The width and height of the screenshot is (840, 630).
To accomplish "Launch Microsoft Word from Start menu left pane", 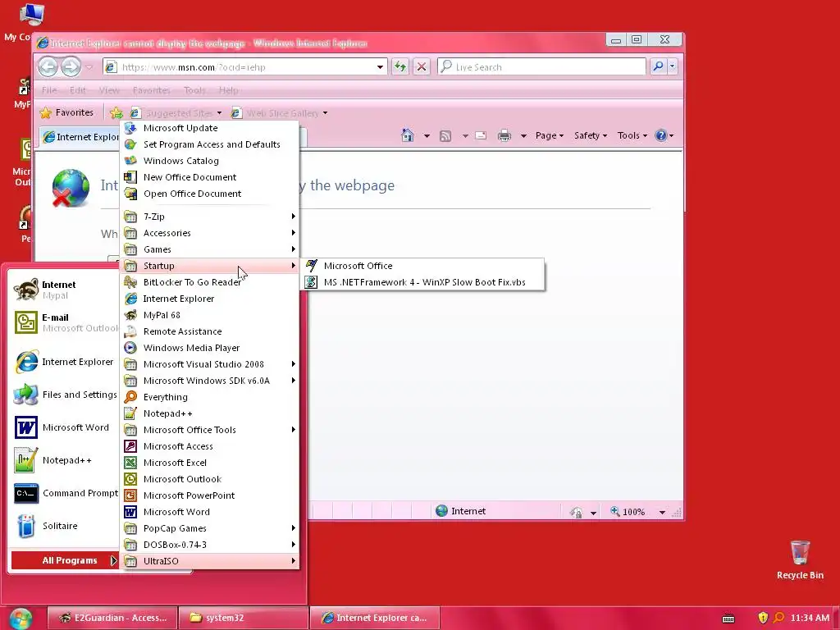I will point(64,427).
